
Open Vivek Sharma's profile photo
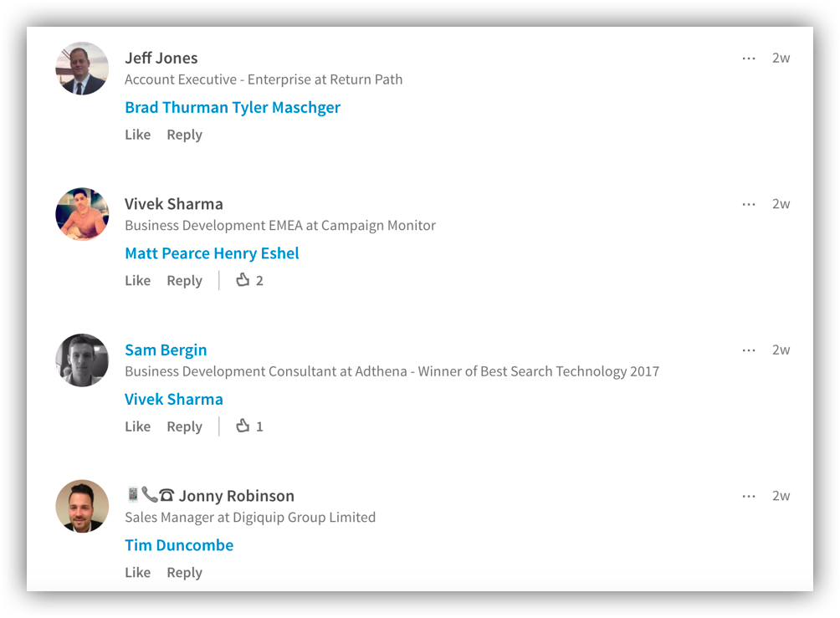(82, 214)
